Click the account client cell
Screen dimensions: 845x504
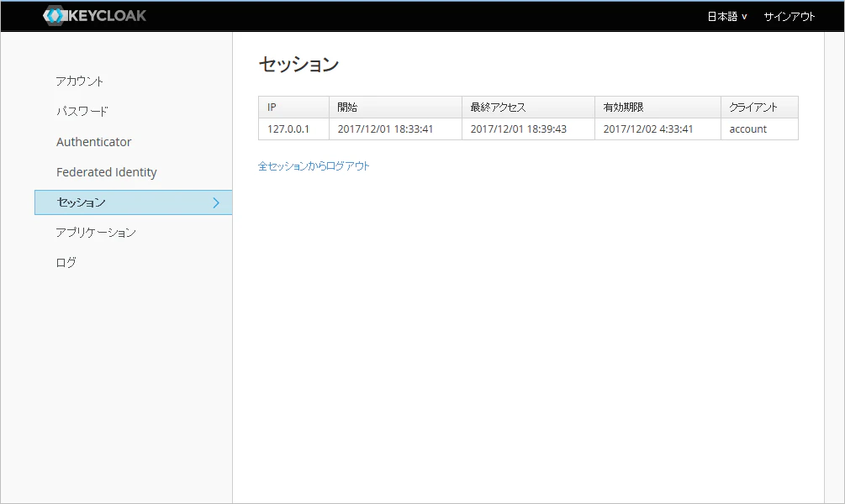pyautogui.click(x=759, y=129)
